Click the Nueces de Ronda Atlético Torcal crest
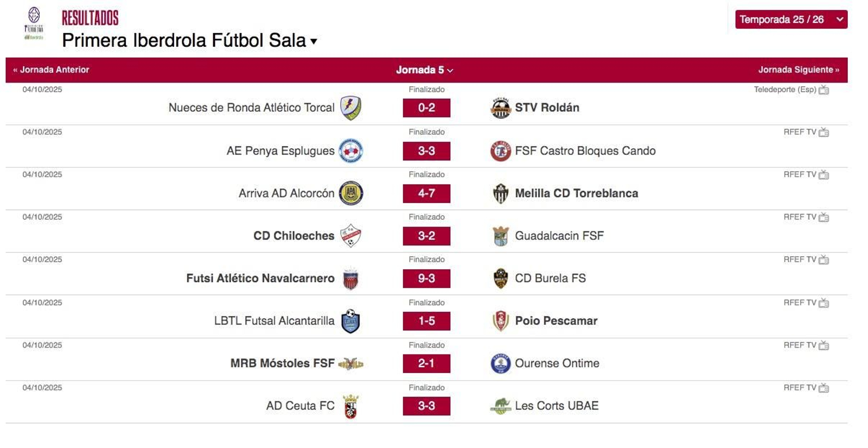 350,108
